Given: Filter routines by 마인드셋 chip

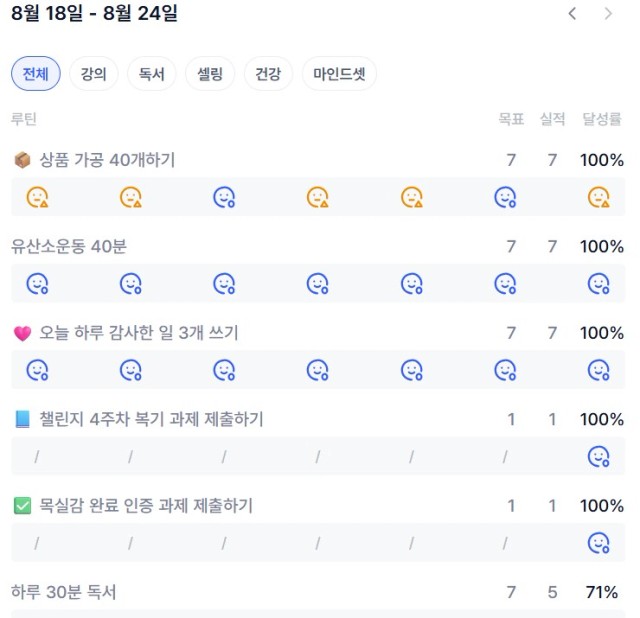Looking at the screenshot, I should tap(339, 74).
